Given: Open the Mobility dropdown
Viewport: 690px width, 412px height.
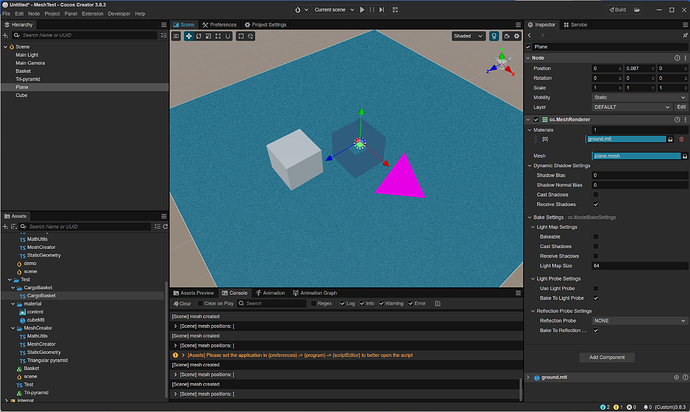Looking at the screenshot, I should coord(639,98).
